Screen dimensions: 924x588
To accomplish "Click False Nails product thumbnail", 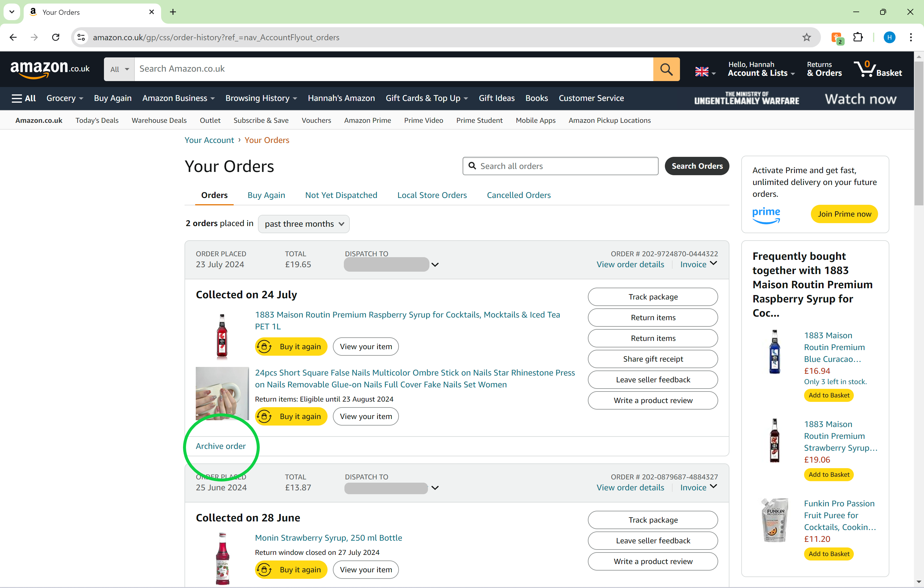I will (222, 394).
